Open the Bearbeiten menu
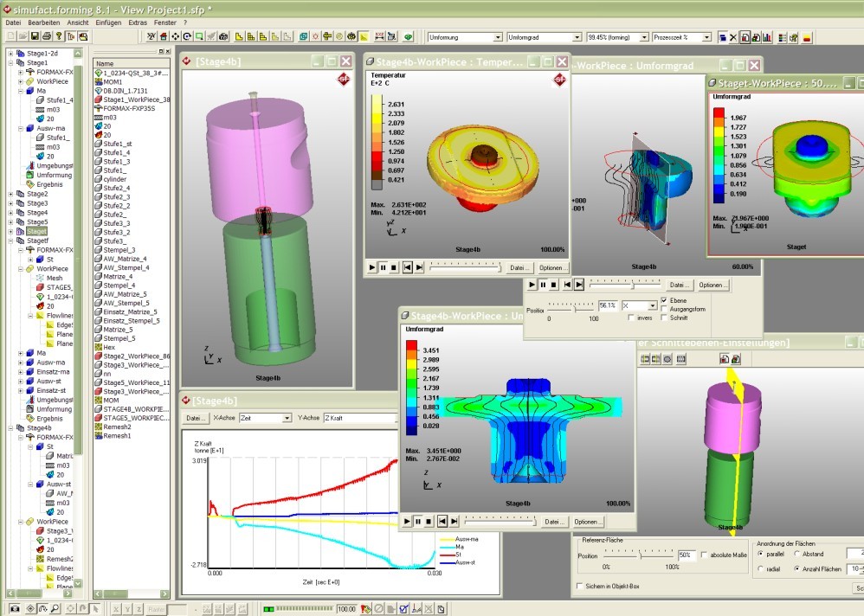 [44, 22]
